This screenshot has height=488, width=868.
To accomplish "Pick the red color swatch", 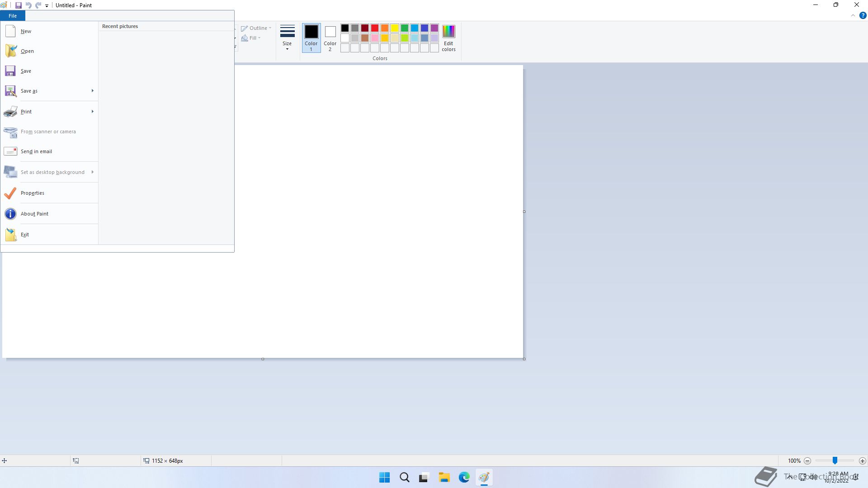I will click(x=375, y=28).
